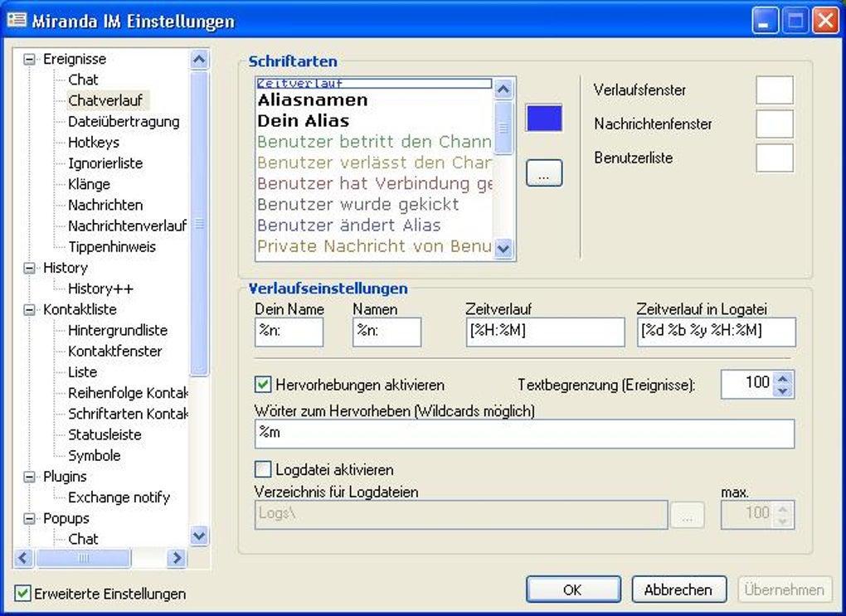Image resolution: width=846 pixels, height=616 pixels.
Task: Collapse the Plugins tree node
Action: 30,477
